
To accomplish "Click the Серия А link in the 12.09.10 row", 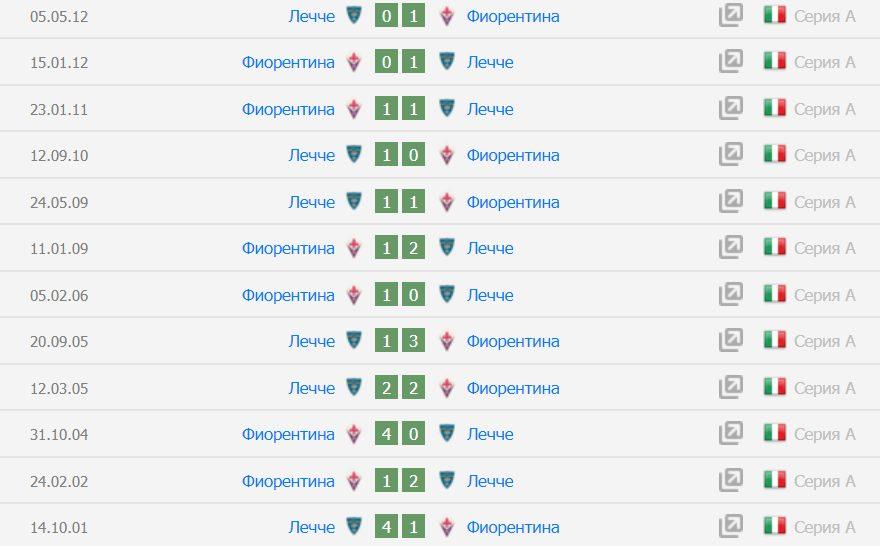I will point(824,155).
